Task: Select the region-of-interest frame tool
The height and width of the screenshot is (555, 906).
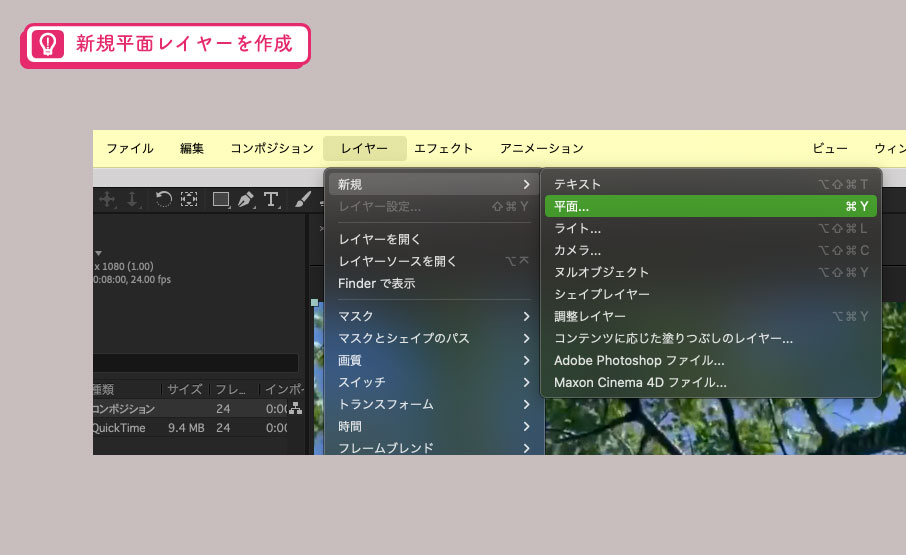Action: click(189, 199)
